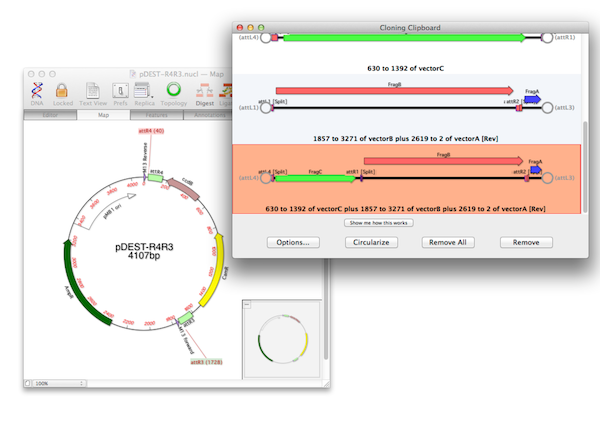Click the attL1 end circle in middle row
The height and width of the screenshot is (438, 600).
click(266, 108)
